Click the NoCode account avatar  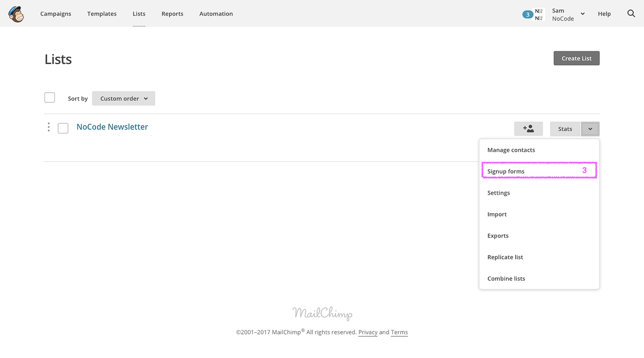pos(539,14)
